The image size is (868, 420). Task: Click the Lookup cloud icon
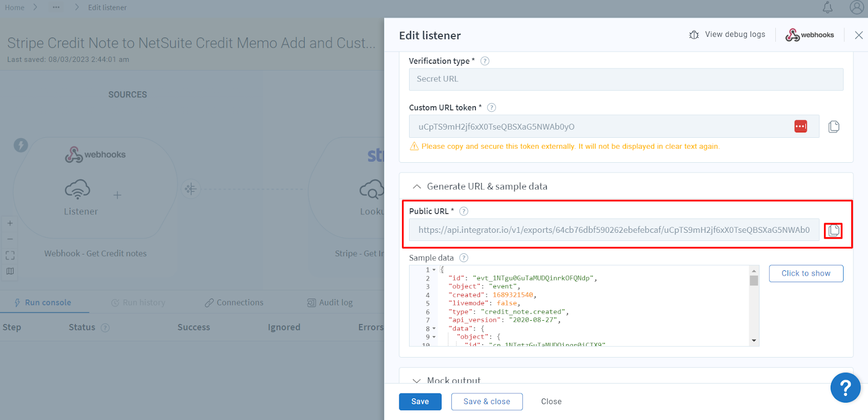[372, 189]
